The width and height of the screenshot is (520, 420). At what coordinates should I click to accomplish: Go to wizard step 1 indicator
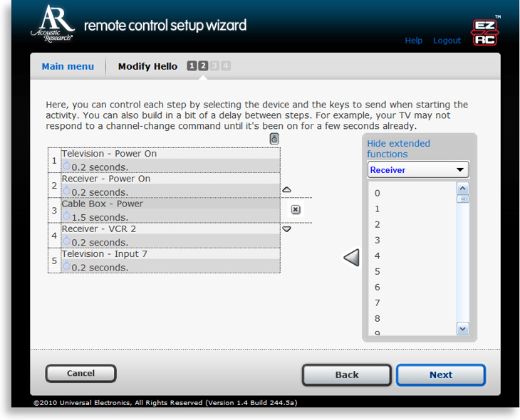tap(192, 66)
